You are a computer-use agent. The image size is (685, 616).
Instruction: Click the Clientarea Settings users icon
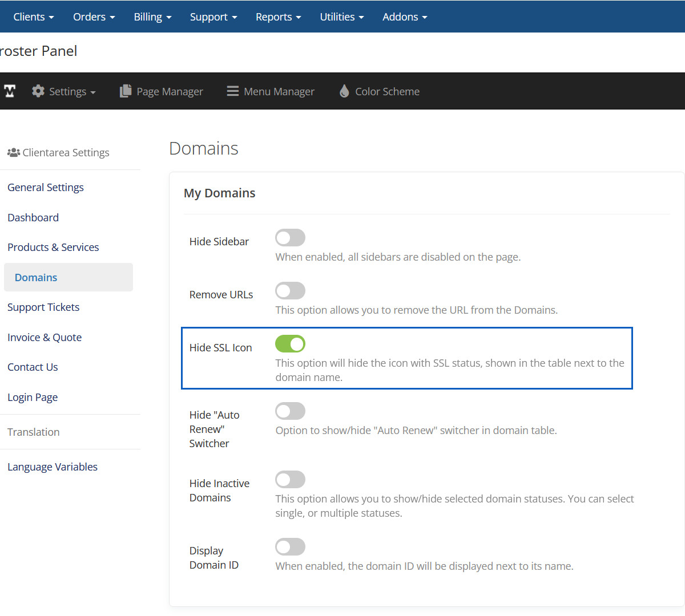[14, 153]
